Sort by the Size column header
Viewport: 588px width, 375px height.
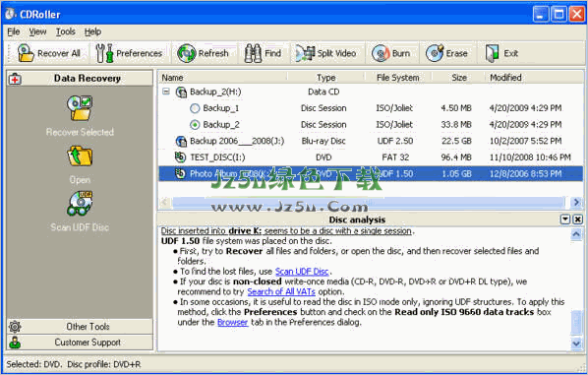pos(459,78)
